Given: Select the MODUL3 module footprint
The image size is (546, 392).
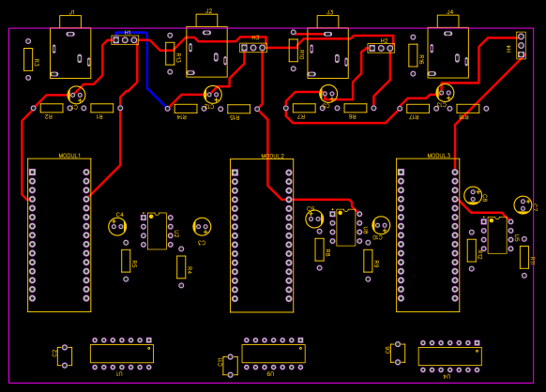Looking at the screenshot, I should point(428,235).
